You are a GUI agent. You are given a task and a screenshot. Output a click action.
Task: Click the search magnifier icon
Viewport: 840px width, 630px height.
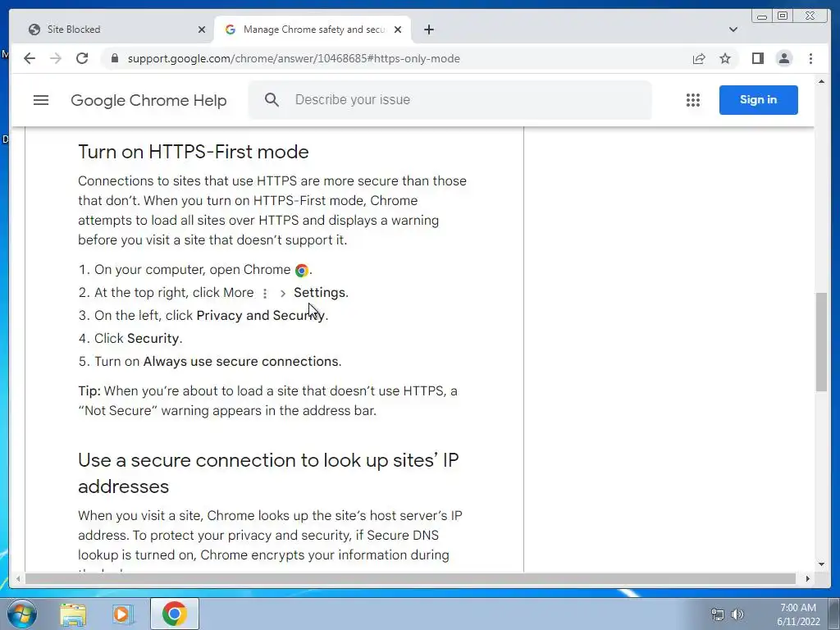pyautogui.click(x=272, y=99)
